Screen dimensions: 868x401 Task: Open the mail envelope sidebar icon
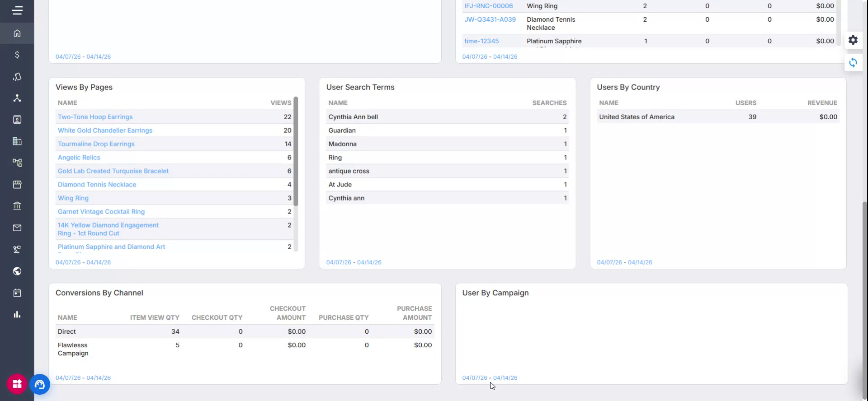(x=17, y=228)
